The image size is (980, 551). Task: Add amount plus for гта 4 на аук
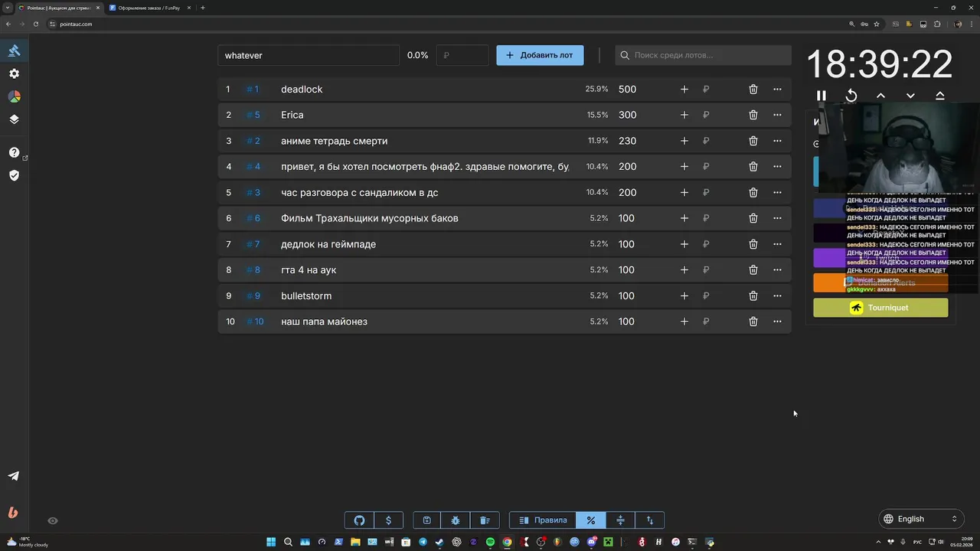684,270
